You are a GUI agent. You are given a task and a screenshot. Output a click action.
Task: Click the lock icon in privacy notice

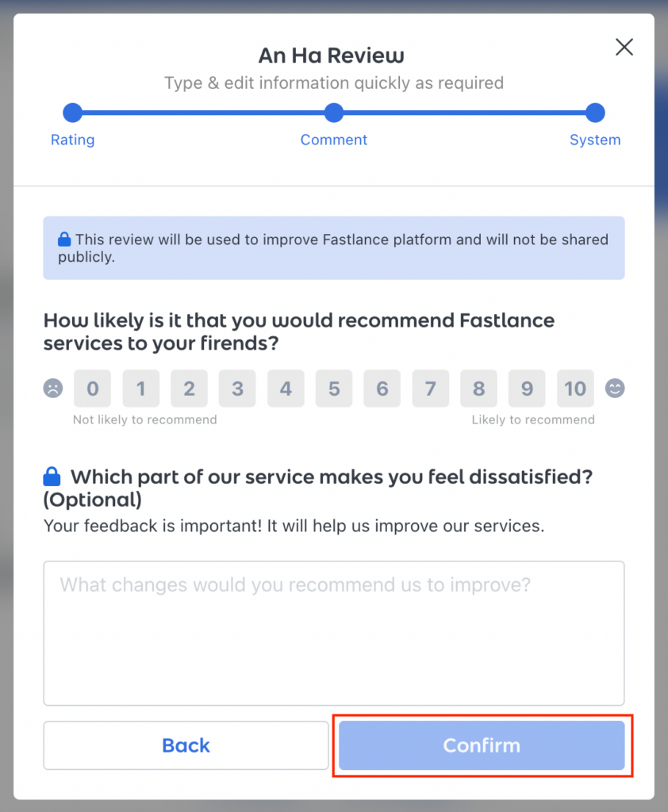tap(64, 239)
